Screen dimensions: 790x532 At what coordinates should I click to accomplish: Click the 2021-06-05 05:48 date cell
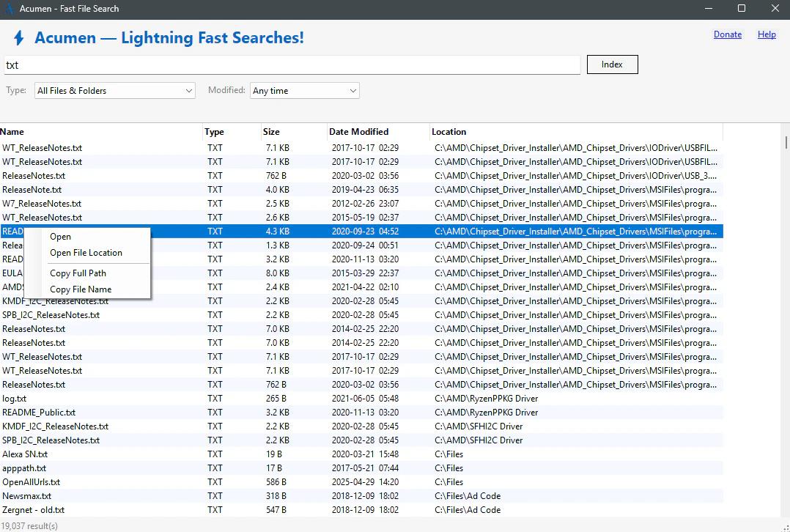pos(365,399)
